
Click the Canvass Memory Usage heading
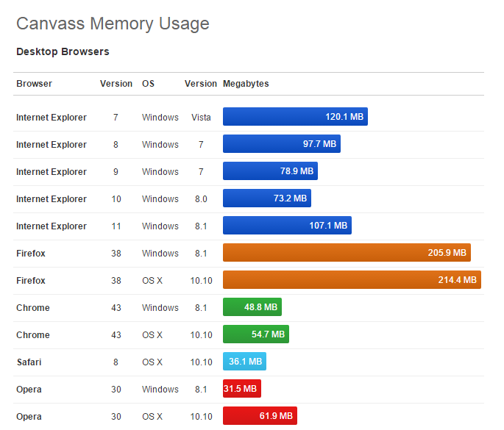tap(113, 24)
